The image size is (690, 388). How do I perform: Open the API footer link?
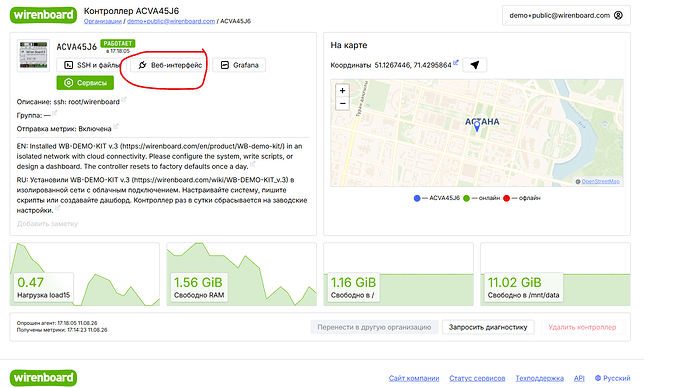pyautogui.click(x=579, y=378)
